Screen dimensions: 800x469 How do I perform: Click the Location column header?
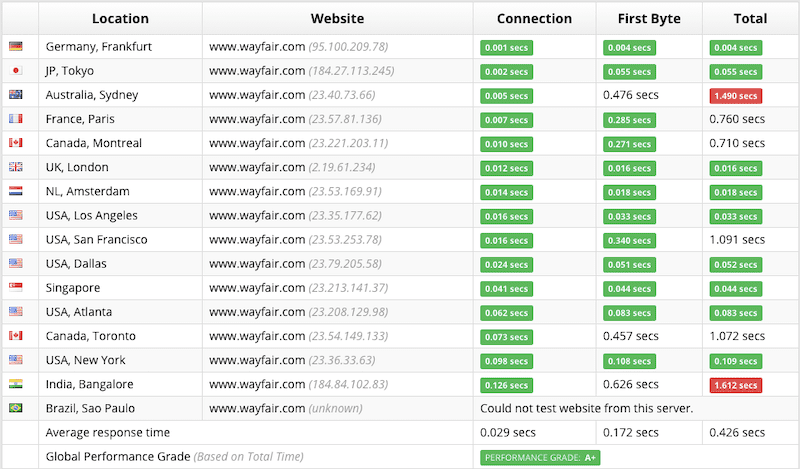(120, 18)
